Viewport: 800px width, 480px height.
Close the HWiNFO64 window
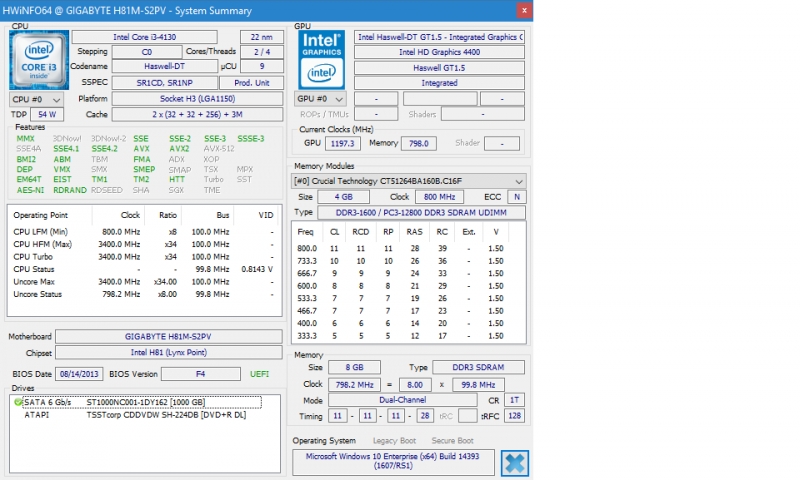coord(524,10)
